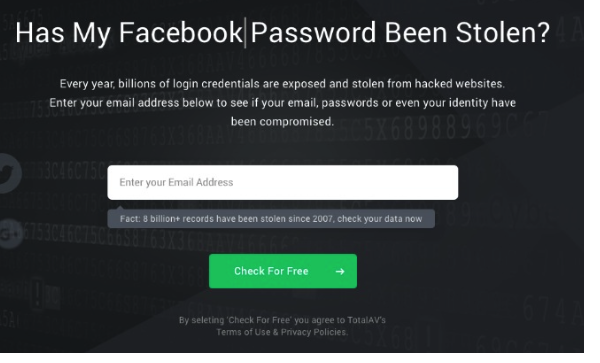This screenshot has width=600, height=363.
Task: Focus the Enter your Email Address field
Action: coord(283,182)
